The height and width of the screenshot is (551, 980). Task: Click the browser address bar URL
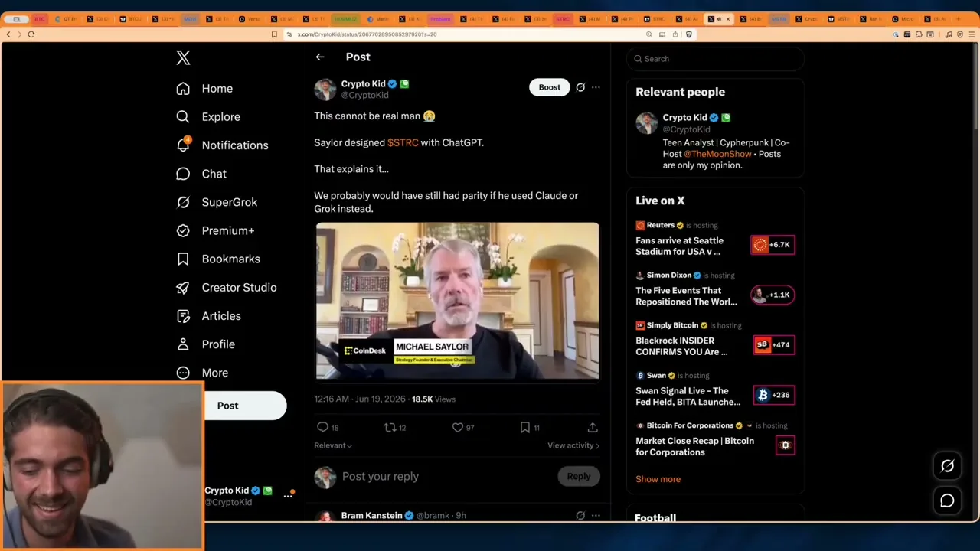(367, 34)
